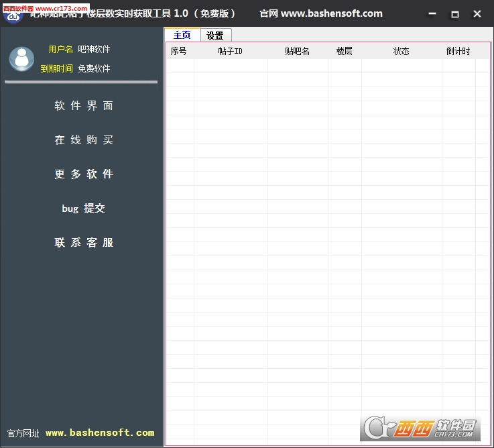
Task: Sort by 帖子ID column header
Action: tap(231, 51)
